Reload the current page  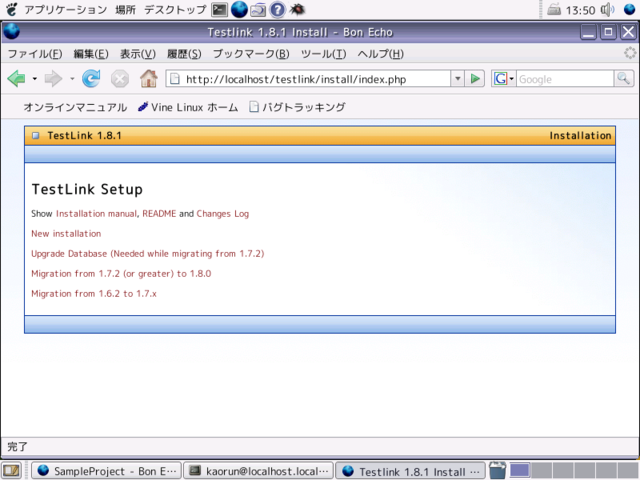pos(91,78)
